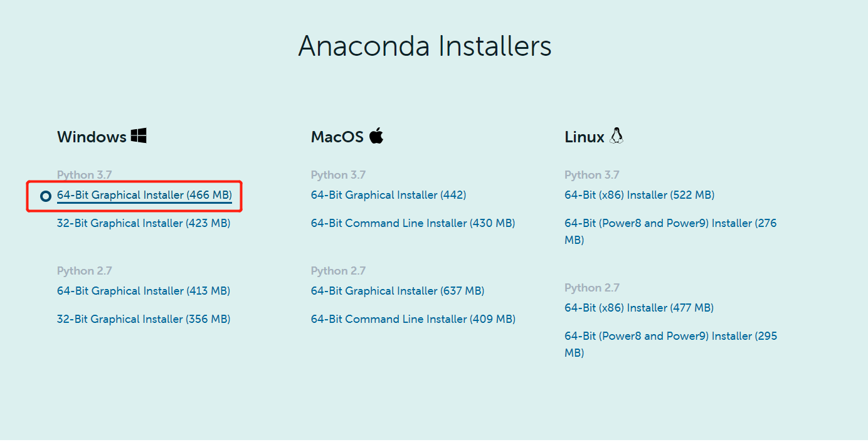This screenshot has height=442, width=868.
Task: Download MacOS Python 2.7 Graphical Installer (637 MB)
Action: pyautogui.click(x=398, y=290)
